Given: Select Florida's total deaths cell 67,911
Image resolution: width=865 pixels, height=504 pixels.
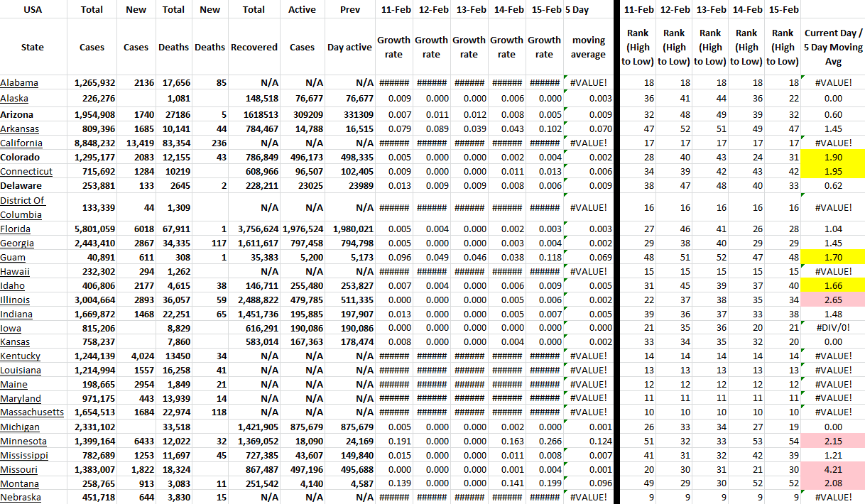Looking at the screenshot, I should (x=173, y=229).
